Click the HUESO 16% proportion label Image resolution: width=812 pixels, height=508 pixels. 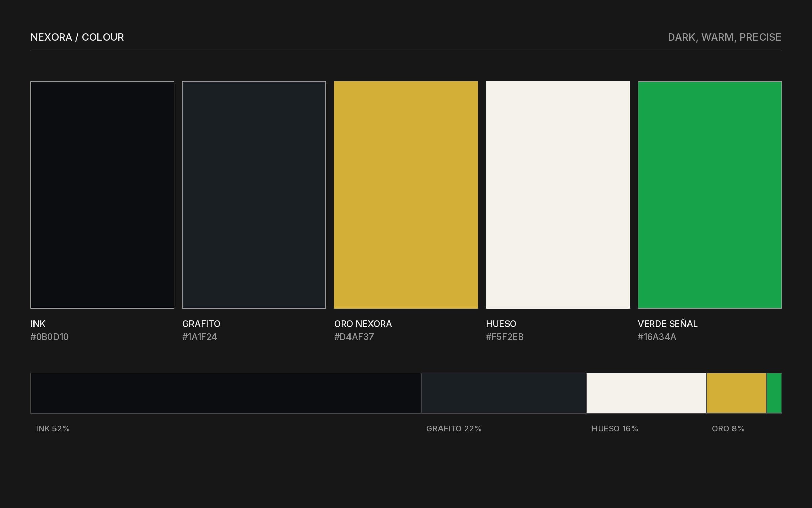(615, 429)
